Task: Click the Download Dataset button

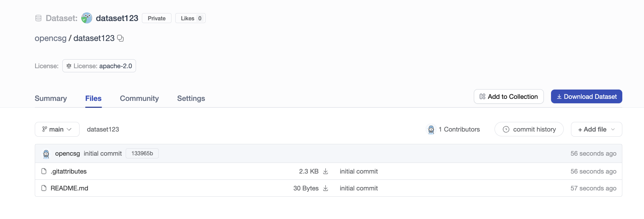Action: click(x=586, y=97)
